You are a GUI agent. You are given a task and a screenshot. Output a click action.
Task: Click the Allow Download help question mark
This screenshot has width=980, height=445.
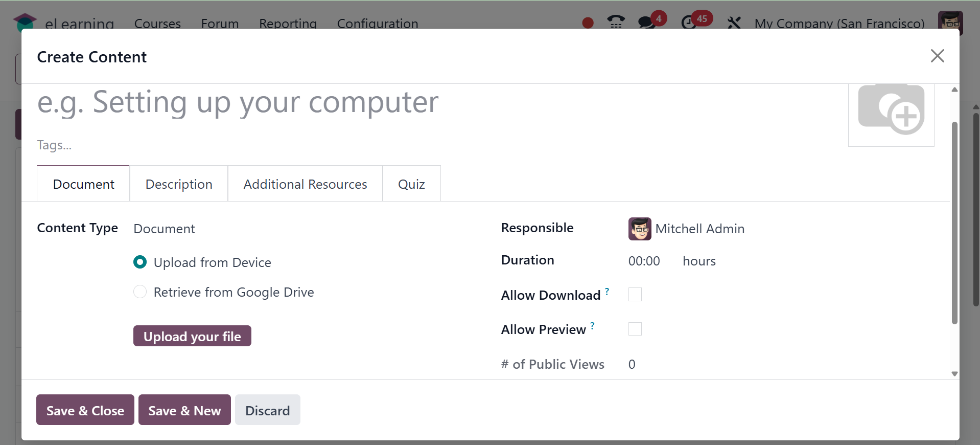click(x=607, y=291)
